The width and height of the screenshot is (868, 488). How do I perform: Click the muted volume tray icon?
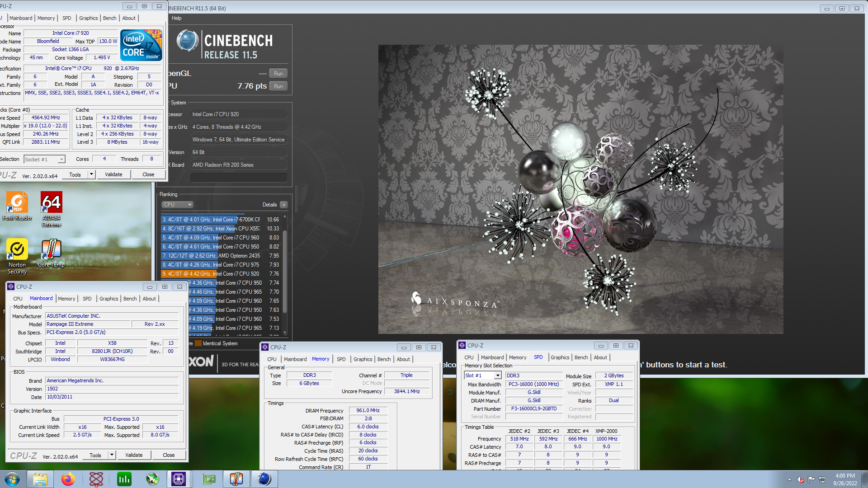(801, 479)
